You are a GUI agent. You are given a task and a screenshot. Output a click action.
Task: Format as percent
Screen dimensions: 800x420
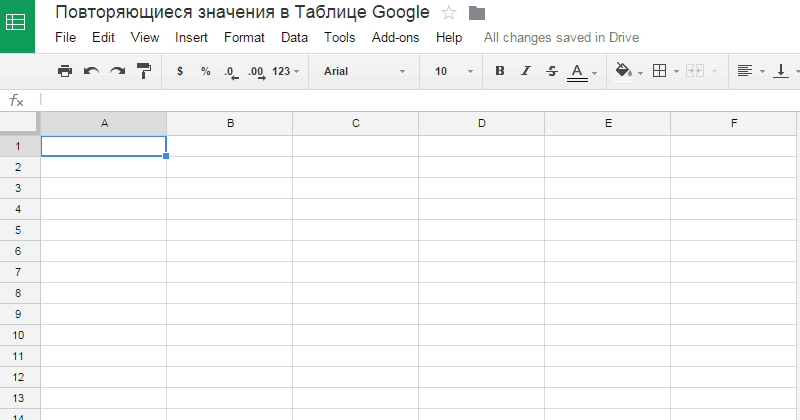coord(206,71)
